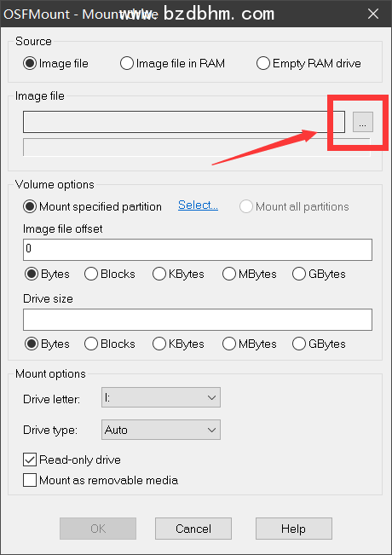Toggle the Read-only drive checkbox
Viewport: 392px width, 555px height.
pyautogui.click(x=72, y=460)
